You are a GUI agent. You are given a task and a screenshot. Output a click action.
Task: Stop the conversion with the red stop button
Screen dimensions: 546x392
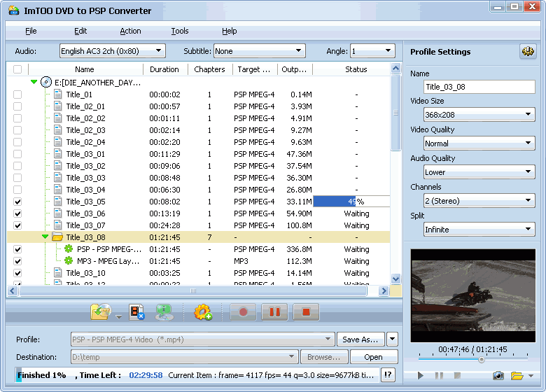pyautogui.click(x=306, y=312)
